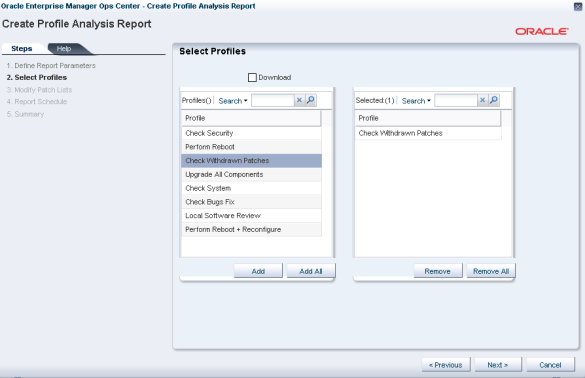Select step 2 Select Profiles
This screenshot has width=585, height=378.
click(37, 78)
